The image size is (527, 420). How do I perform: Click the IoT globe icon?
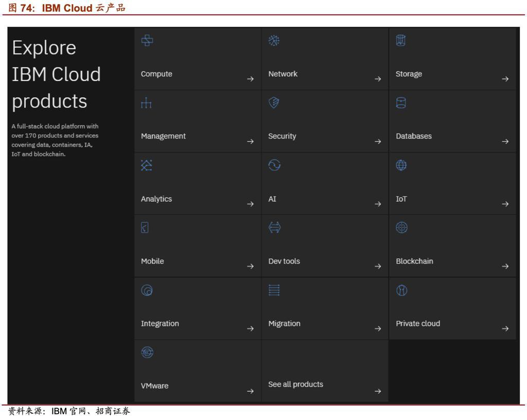401,165
